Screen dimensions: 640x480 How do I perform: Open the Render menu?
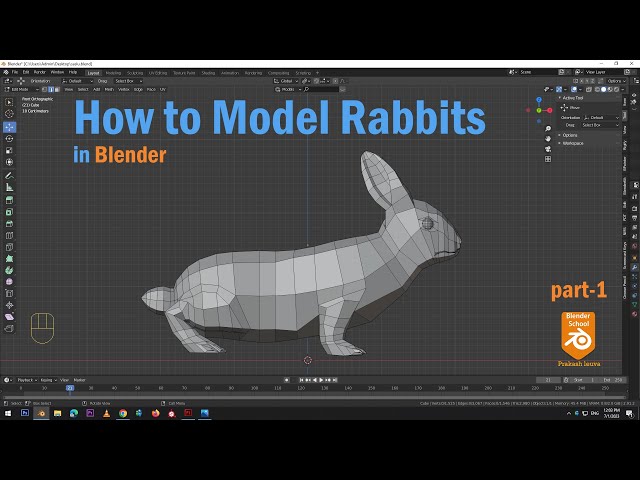pyautogui.click(x=40, y=72)
